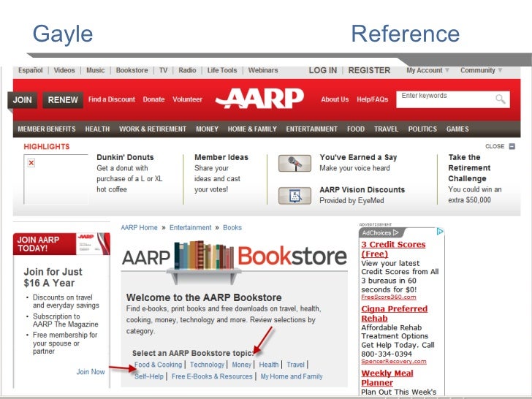Image resolution: width=532 pixels, height=399 pixels.
Task: Open the MEMBER BENEFITS menu
Action: click(47, 129)
